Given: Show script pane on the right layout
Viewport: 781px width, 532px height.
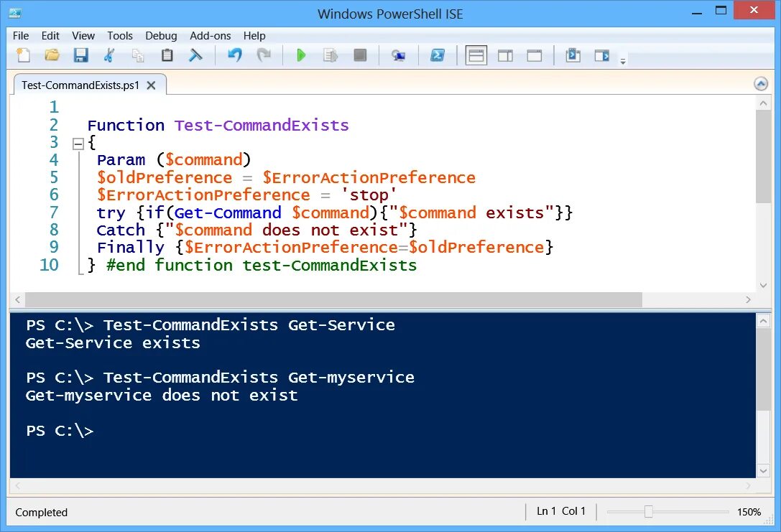Looking at the screenshot, I should coord(505,55).
